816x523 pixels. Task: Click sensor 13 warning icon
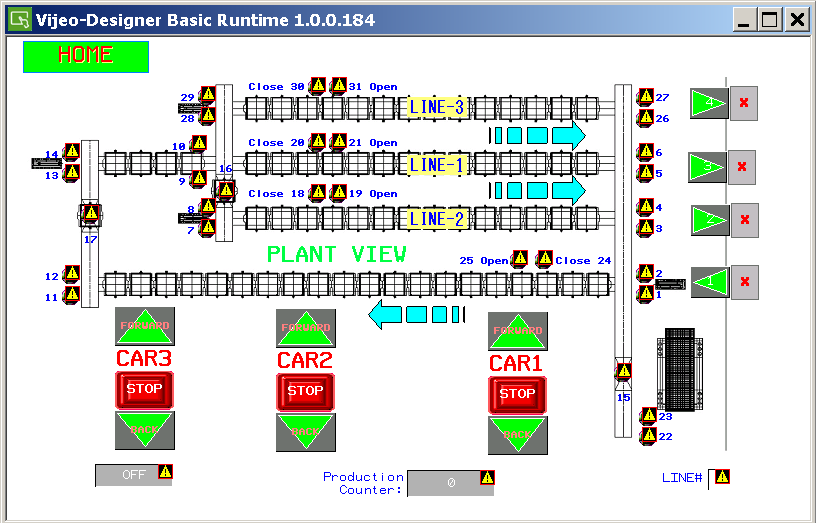tap(72, 173)
